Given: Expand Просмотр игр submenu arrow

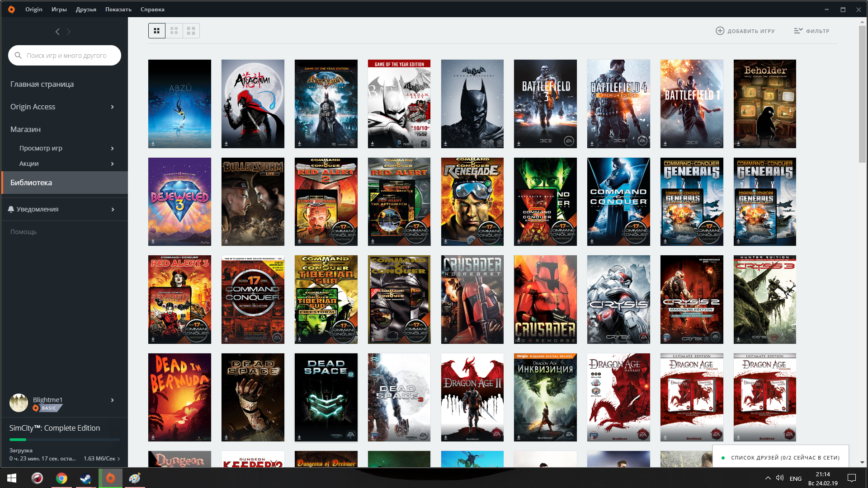Looking at the screenshot, I should click(x=113, y=149).
